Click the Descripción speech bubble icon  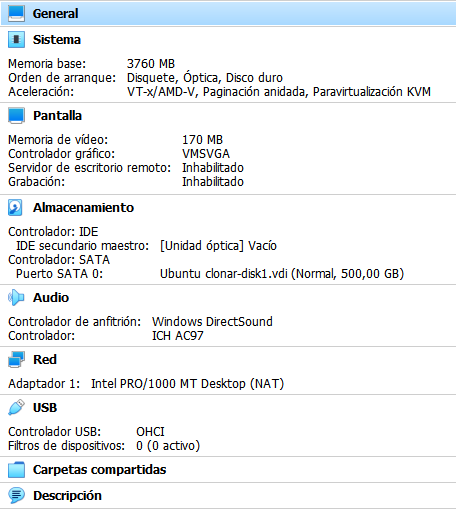coord(16,496)
